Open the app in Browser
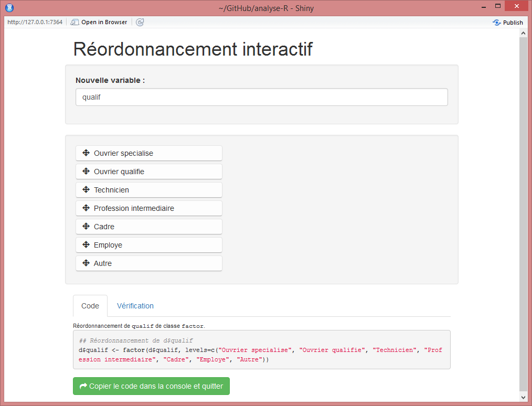532x406 pixels. pyautogui.click(x=99, y=22)
